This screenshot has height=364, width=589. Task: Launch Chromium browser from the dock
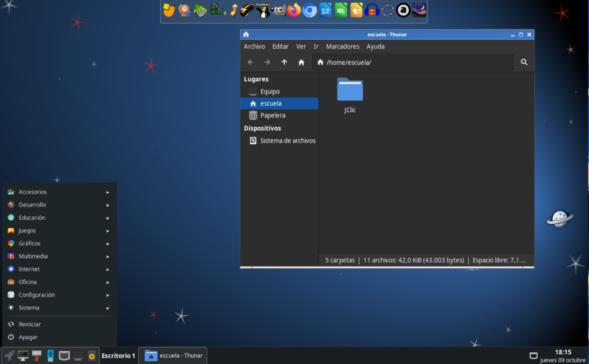coord(309,10)
